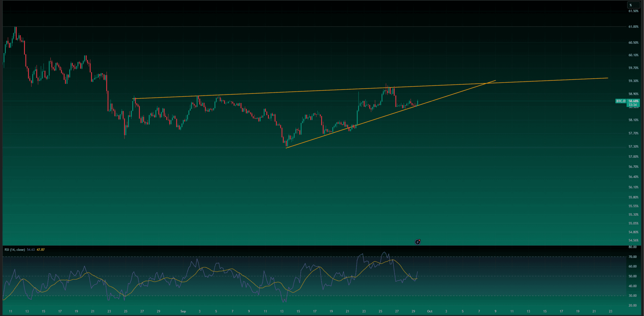Screen dimensions: 644x316
Task: Click the 70.00 level on the RSI scale
Action: tap(632, 257)
